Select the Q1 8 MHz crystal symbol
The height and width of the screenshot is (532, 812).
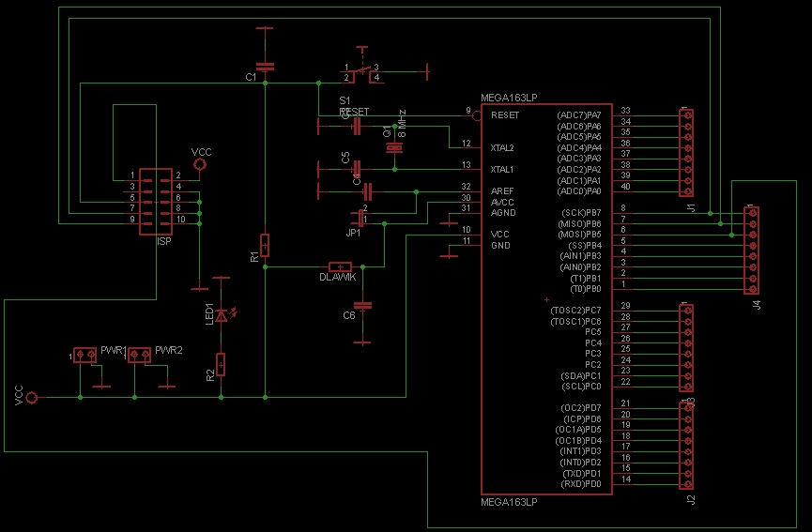click(394, 148)
